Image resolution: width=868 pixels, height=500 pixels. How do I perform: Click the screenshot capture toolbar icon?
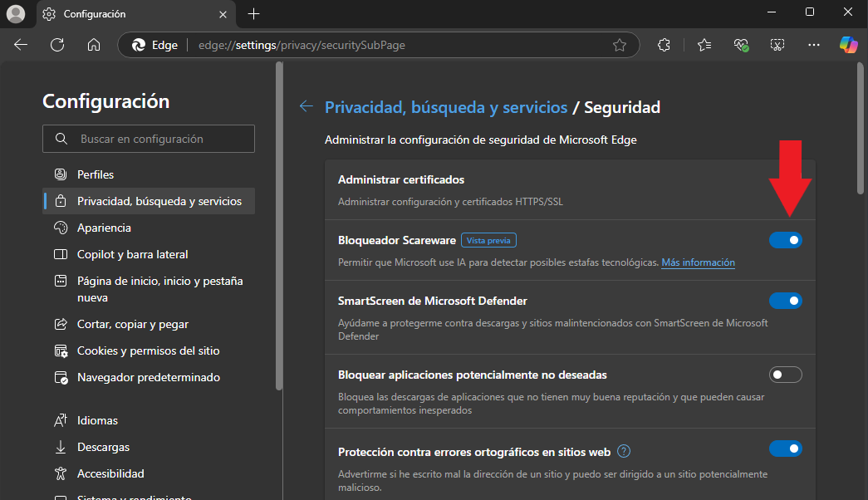[x=777, y=45]
